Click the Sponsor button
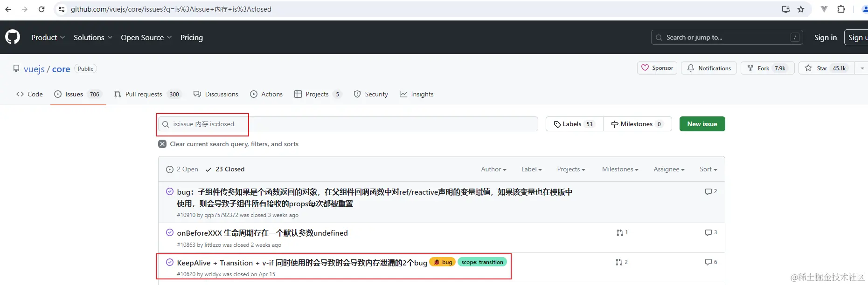Screen dimensions: 868x285 (x=657, y=68)
